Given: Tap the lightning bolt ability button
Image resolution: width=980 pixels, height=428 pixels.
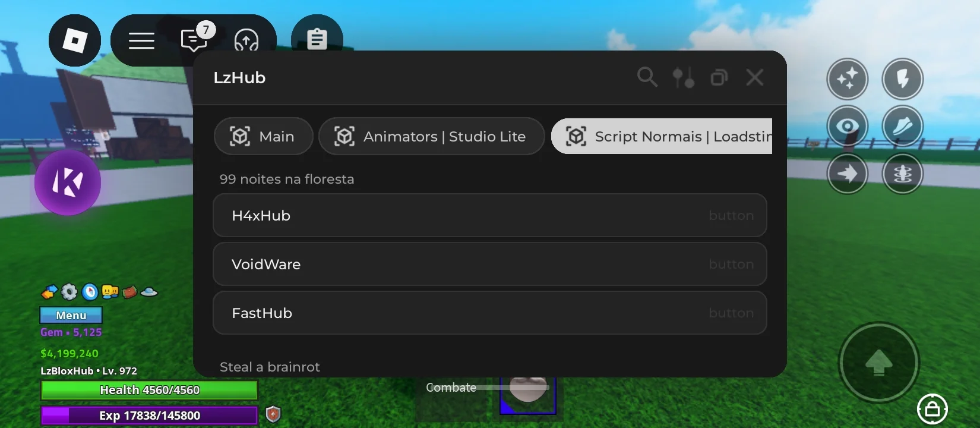Looking at the screenshot, I should (903, 78).
